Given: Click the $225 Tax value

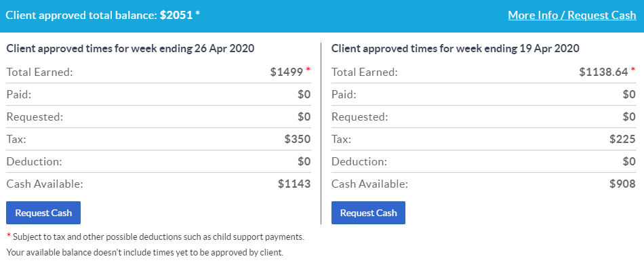Looking at the screenshot, I should [622, 139].
